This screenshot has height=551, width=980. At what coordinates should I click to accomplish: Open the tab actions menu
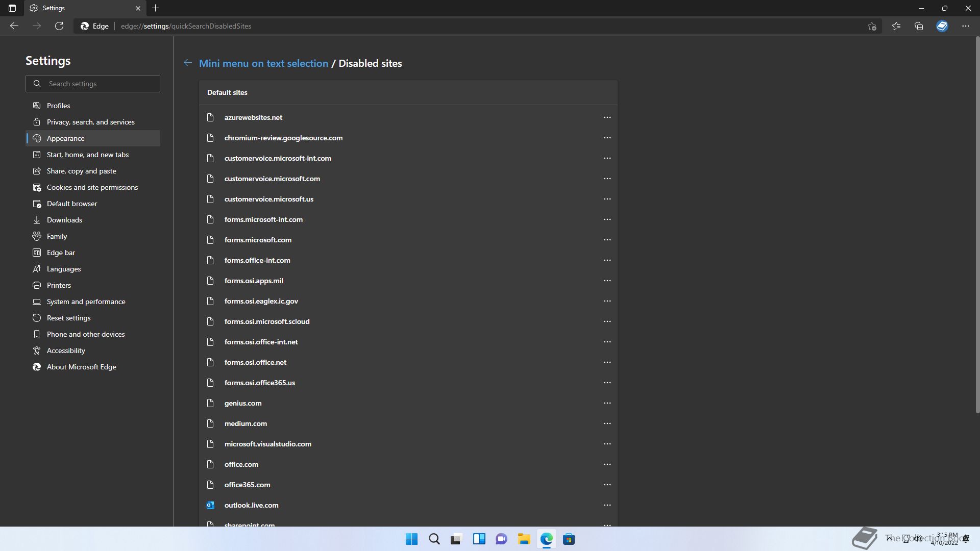point(12,8)
